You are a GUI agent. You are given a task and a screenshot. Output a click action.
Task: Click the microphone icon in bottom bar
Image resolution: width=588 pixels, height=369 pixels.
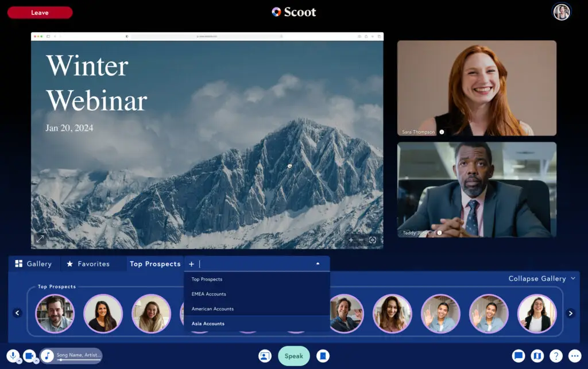coord(13,356)
